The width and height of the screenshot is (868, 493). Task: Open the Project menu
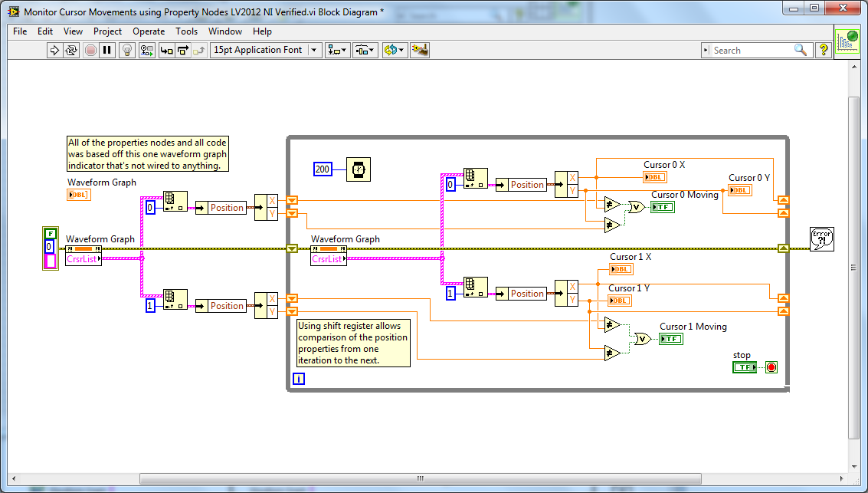(107, 31)
